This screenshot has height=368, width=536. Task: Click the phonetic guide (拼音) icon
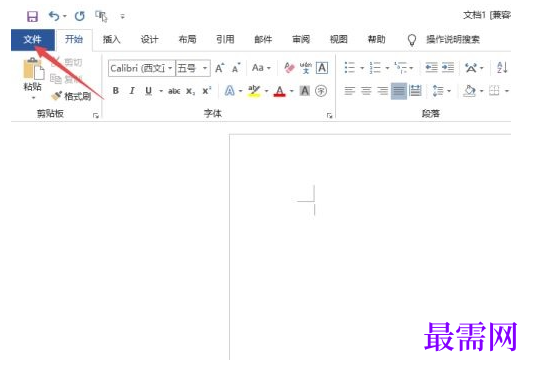point(306,68)
